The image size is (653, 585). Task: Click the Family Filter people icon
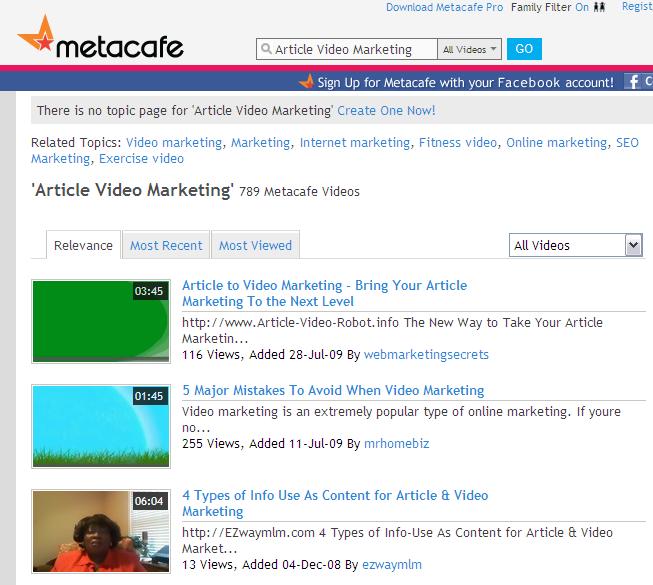pyautogui.click(x=599, y=7)
